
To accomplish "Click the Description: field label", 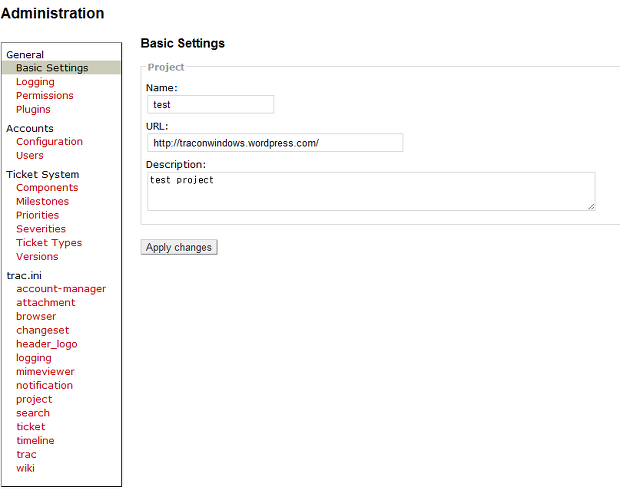I will 176,165.
